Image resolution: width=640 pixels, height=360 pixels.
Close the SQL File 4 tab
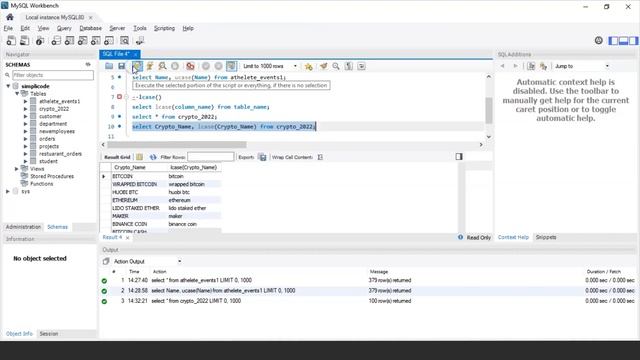(136, 54)
